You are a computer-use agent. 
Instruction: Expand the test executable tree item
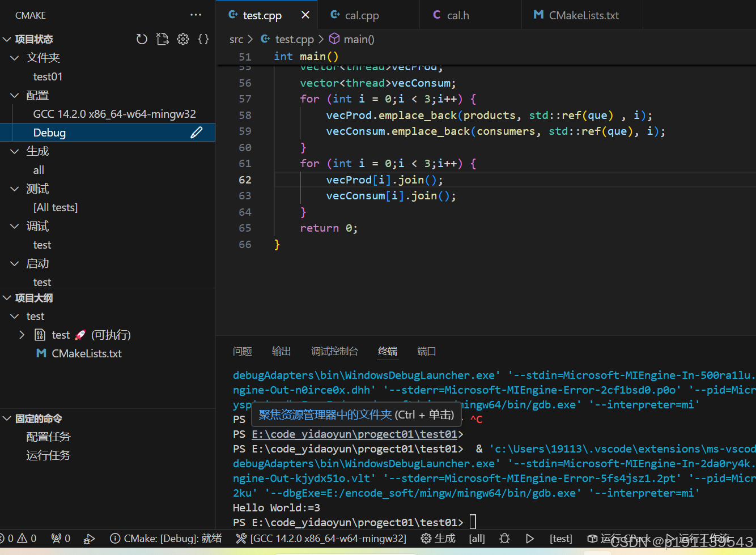tap(22, 335)
